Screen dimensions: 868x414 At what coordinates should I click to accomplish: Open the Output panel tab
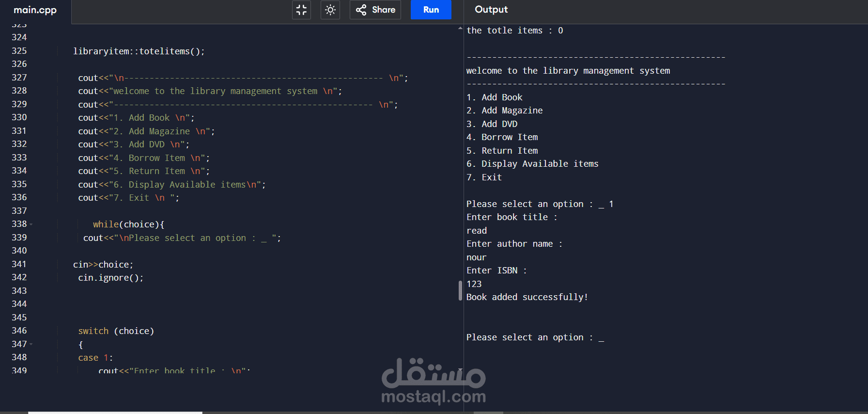pyautogui.click(x=491, y=10)
